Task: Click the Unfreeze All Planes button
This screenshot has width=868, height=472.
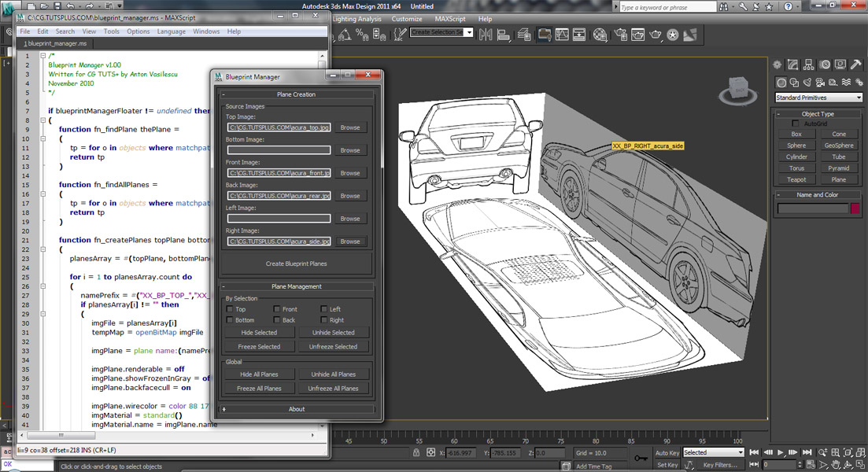Action: [333, 389]
